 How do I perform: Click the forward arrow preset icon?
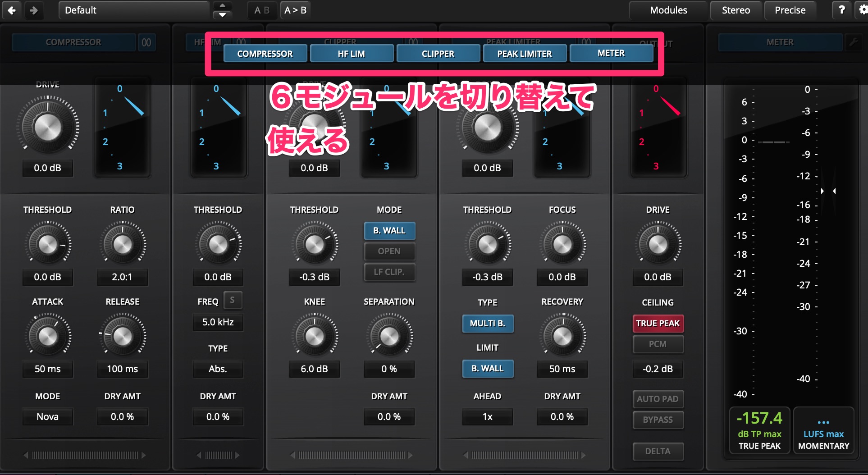[x=34, y=10]
